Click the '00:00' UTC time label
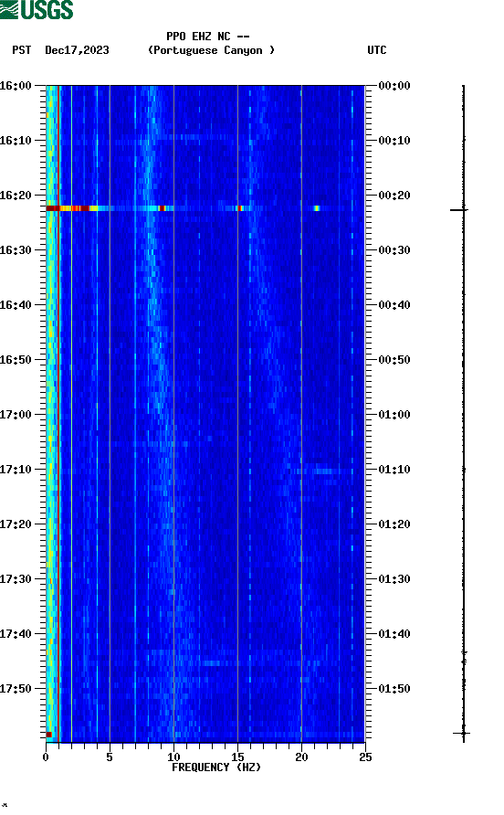Image resolution: width=504 pixels, height=815 pixels. coord(394,86)
